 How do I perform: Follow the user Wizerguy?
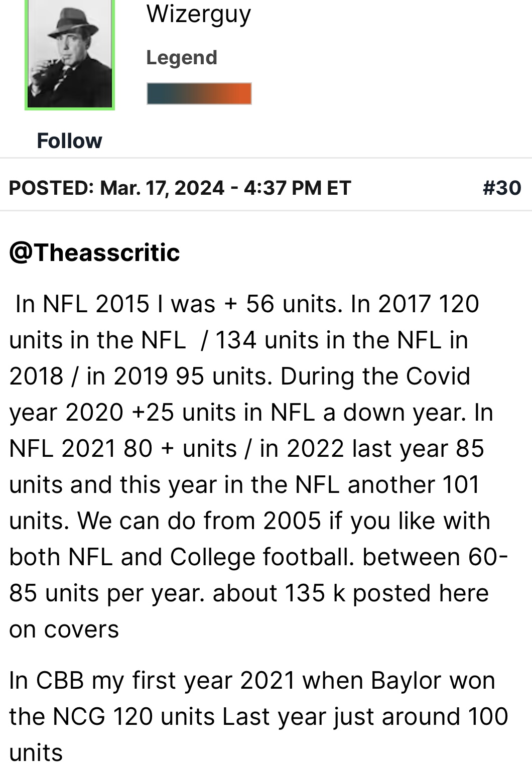69,141
